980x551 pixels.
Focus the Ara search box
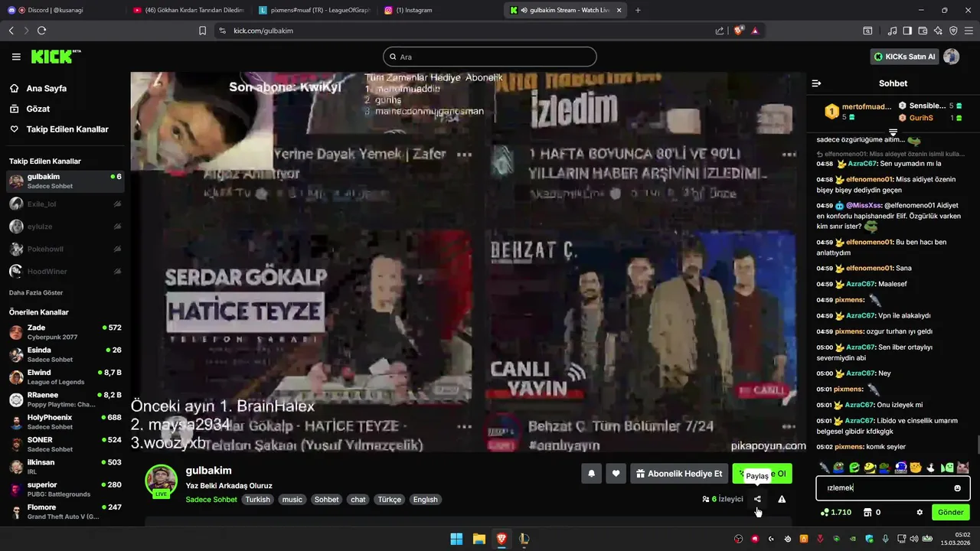point(490,57)
